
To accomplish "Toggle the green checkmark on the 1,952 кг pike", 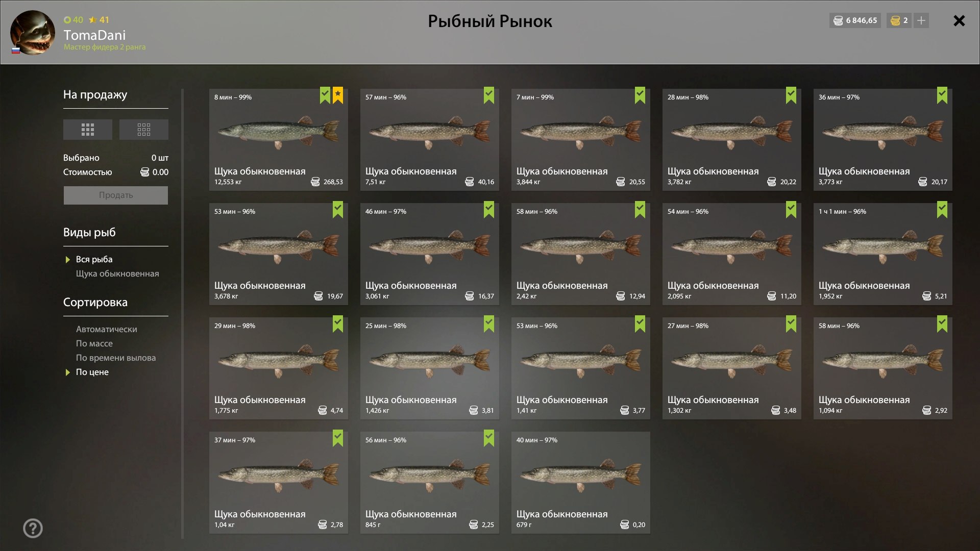I will click(x=942, y=209).
